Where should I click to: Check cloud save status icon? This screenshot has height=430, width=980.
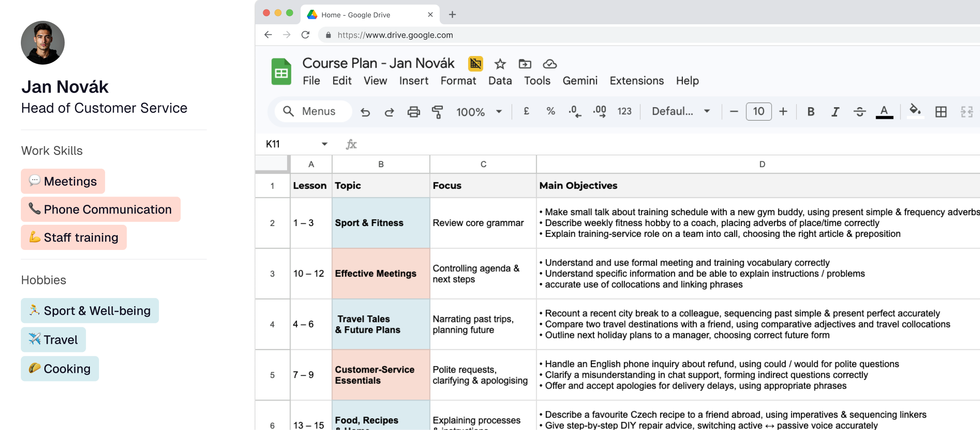point(550,64)
